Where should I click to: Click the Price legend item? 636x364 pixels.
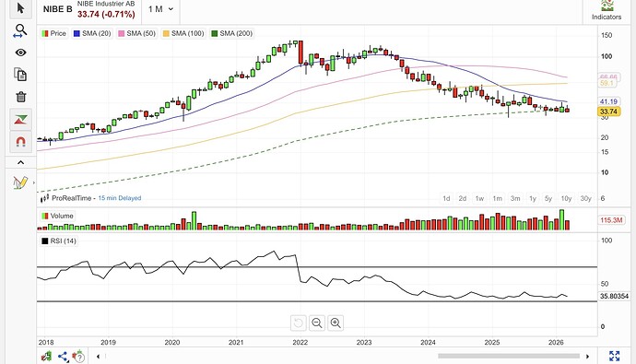point(53,33)
